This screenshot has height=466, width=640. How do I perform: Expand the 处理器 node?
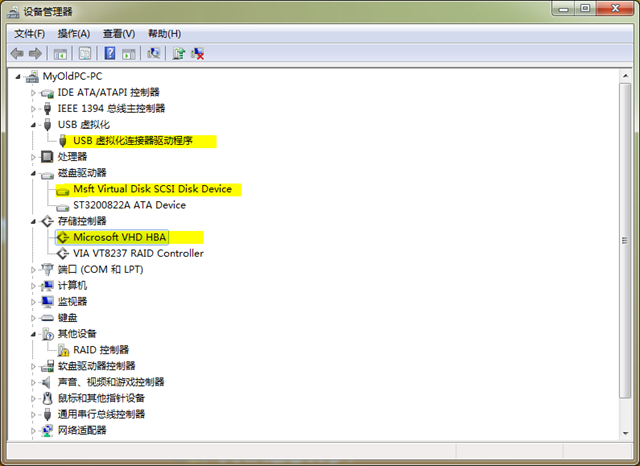click(x=33, y=157)
